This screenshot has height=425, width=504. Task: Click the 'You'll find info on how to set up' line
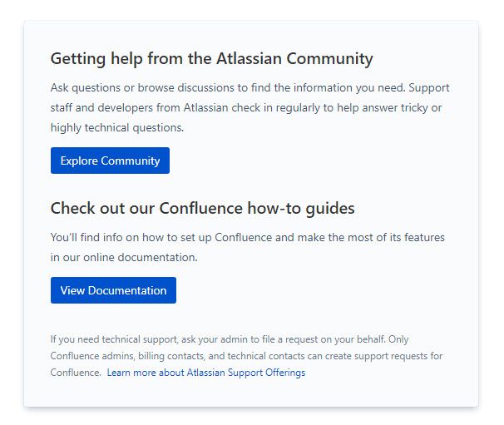[248, 238]
